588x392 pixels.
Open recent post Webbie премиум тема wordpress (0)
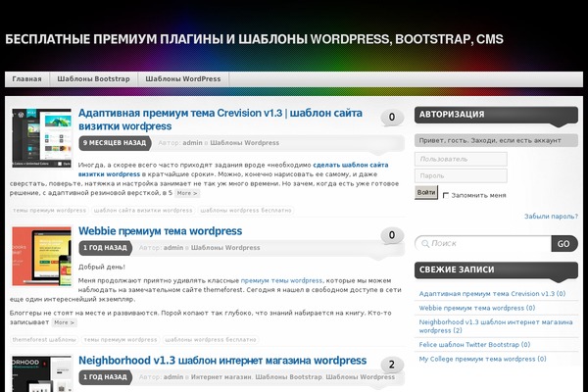point(477,308)
